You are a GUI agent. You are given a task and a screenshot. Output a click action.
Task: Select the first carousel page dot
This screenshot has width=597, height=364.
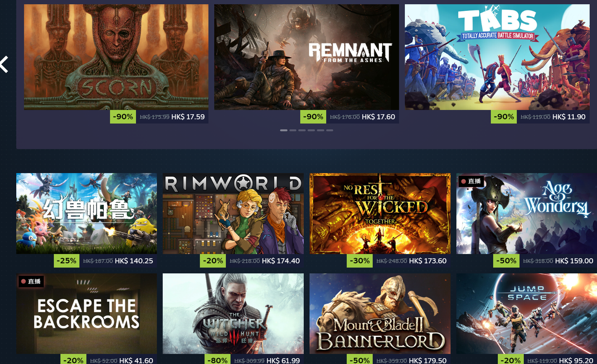click(x=284, y=130)
